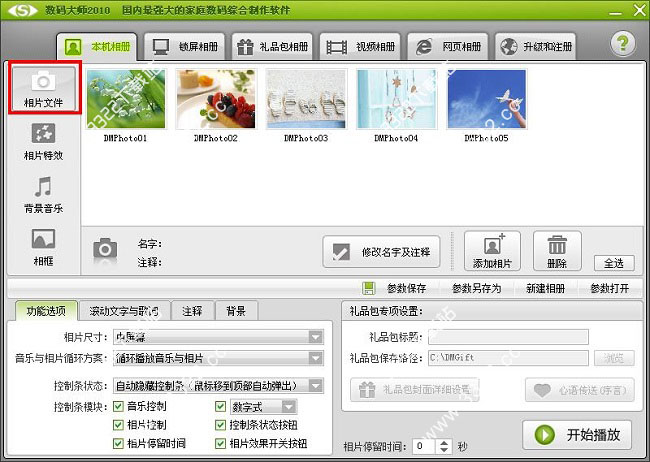Select the DMPhoto05 blue sky thumbnail

[486, 99]
